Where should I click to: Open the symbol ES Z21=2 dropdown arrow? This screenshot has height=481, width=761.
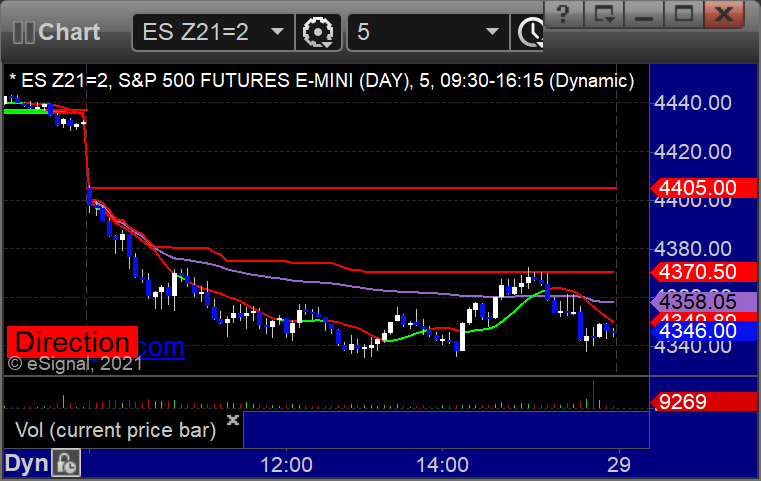coord(277,32)
